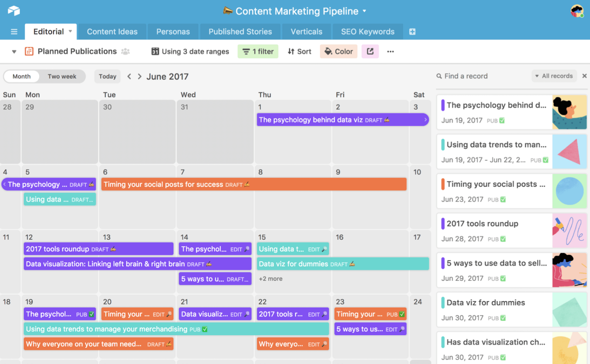Viewport: 590px width, 364px height.
Task: Open the Color options button
Action: pyautogui.click(x=339, y=52)
